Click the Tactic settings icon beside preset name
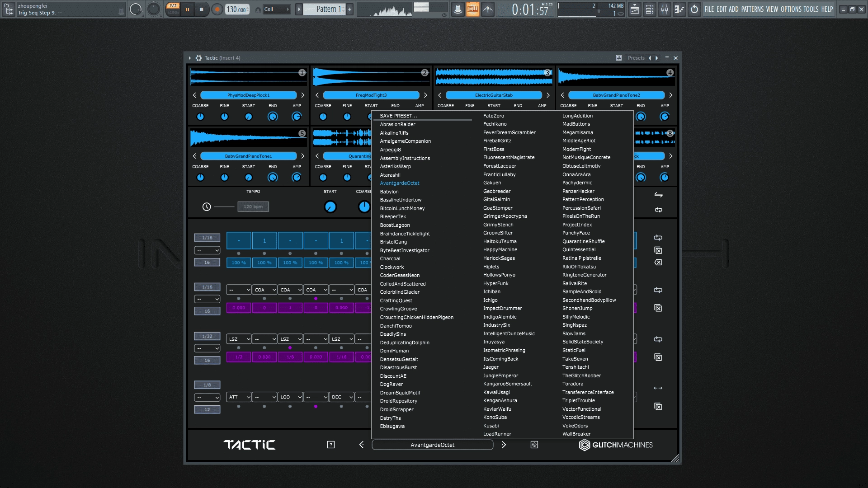 coord(534,445)
